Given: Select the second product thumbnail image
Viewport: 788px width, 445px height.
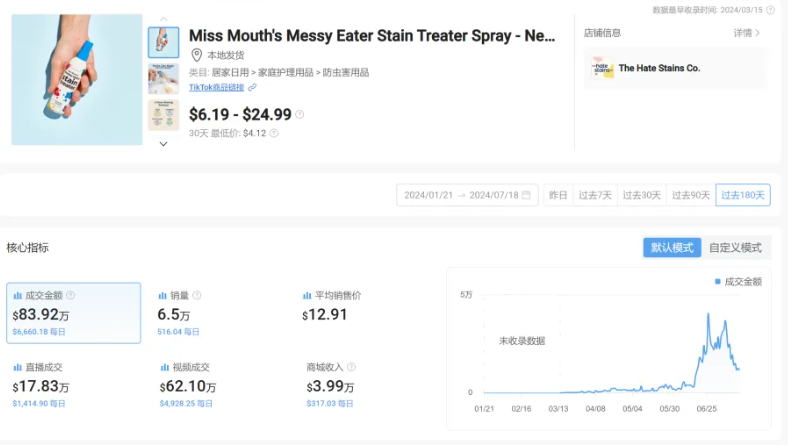Looking at the screenshot, I should [x=164, y=78].
